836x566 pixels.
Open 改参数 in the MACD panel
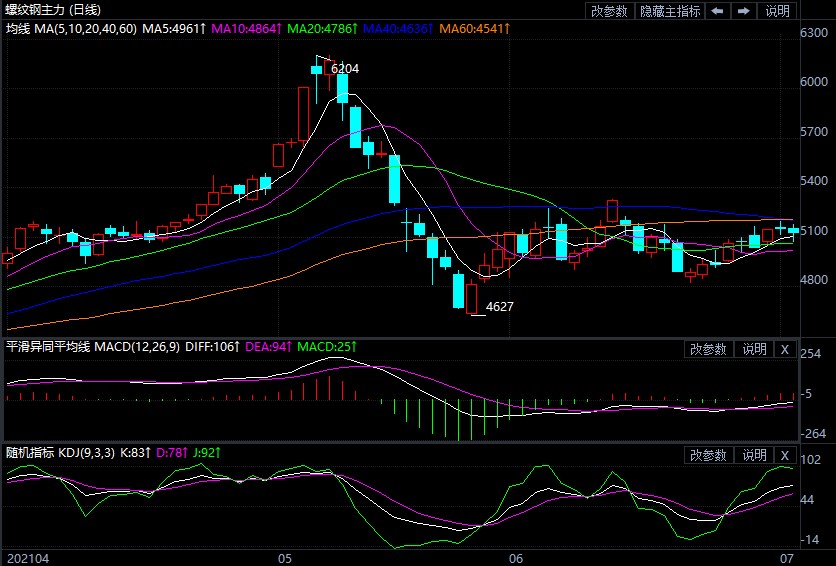tap(708, 349)
